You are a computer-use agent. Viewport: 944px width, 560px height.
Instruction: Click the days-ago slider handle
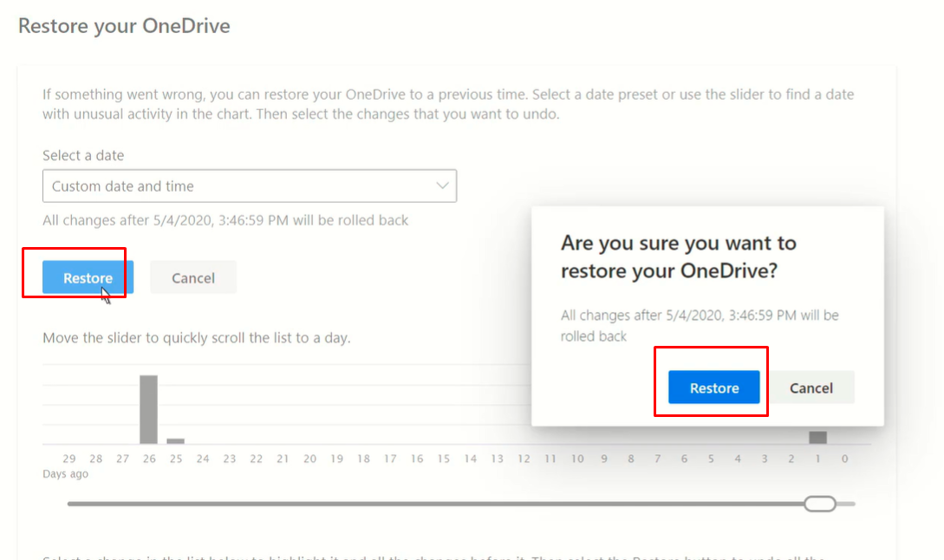coord(820,504)
